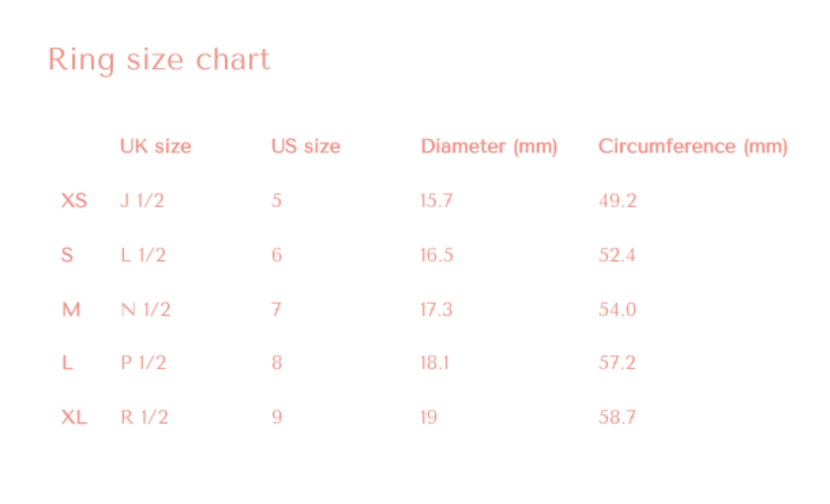Click US size 8 cell

[276, 363]
